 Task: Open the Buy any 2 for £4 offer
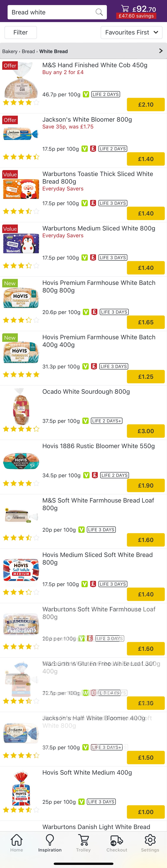(x=63, y=72)
